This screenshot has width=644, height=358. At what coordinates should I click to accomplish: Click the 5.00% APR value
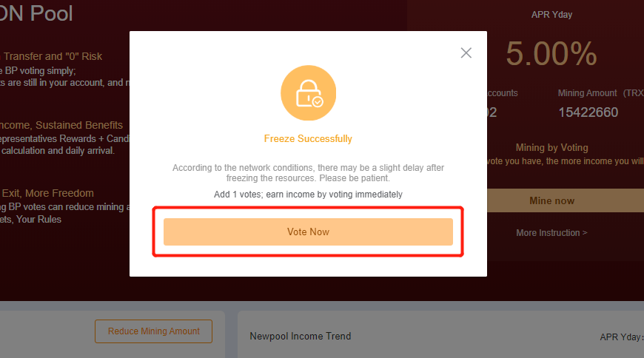(x=551, y=53)
